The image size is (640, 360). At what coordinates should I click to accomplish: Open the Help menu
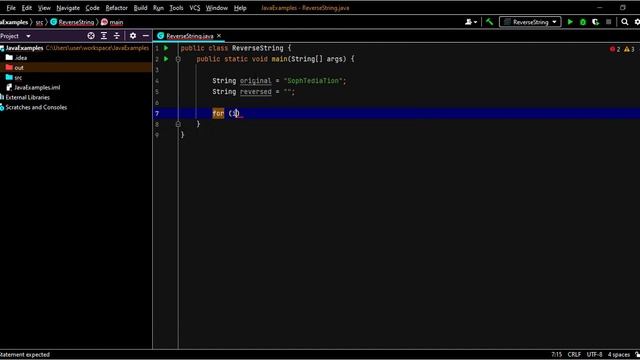coord(240,8)
